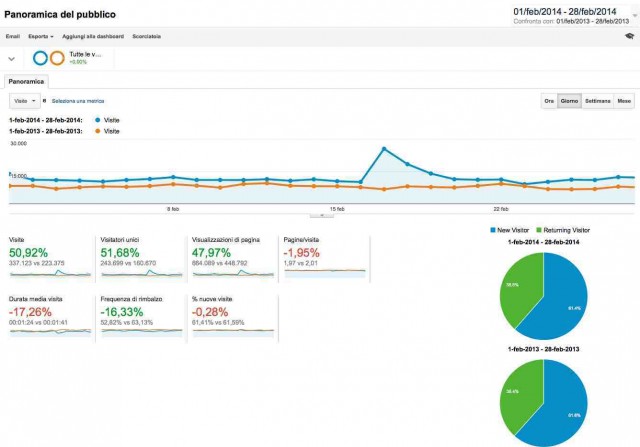Open the Visite metric dropdown
Viewport: 640px width, 447px height.
pyautogui.click(x=25, y=101)
